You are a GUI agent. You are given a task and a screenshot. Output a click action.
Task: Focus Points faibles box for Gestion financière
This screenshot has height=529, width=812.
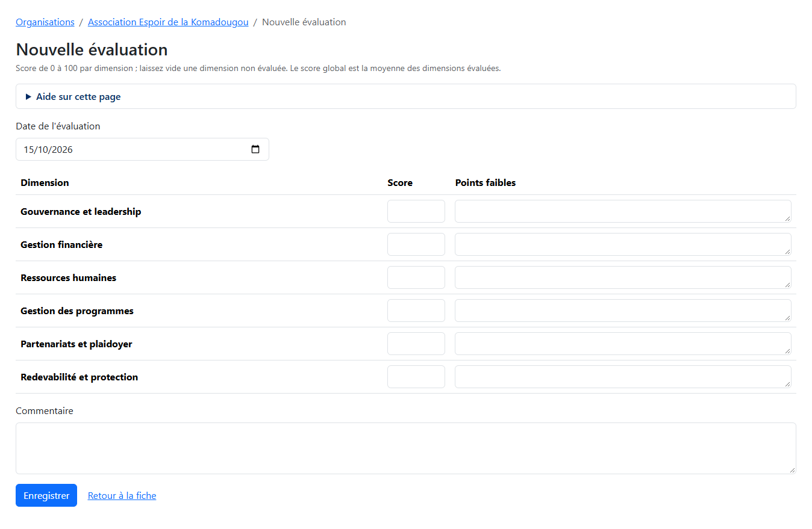(x=623, y=244)
